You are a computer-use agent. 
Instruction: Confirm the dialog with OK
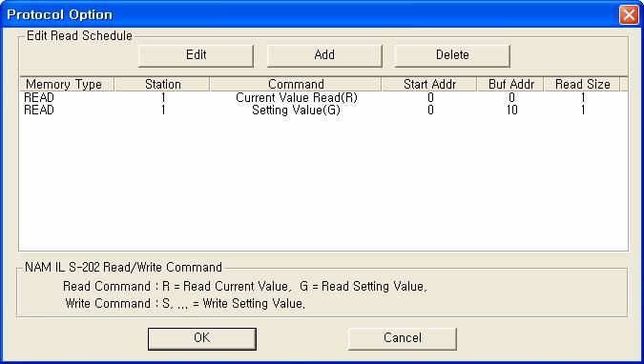pyautogui.click(x=202, y=338)
